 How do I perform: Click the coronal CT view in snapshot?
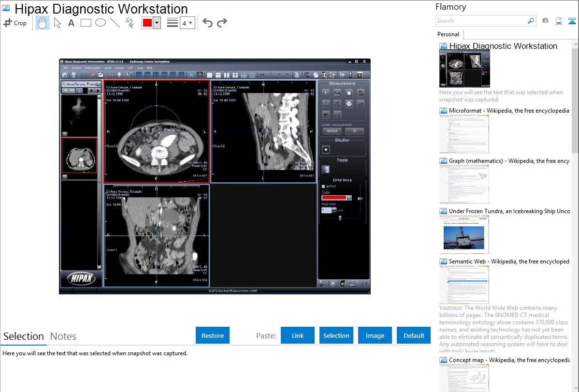click(x=157, y=235)
